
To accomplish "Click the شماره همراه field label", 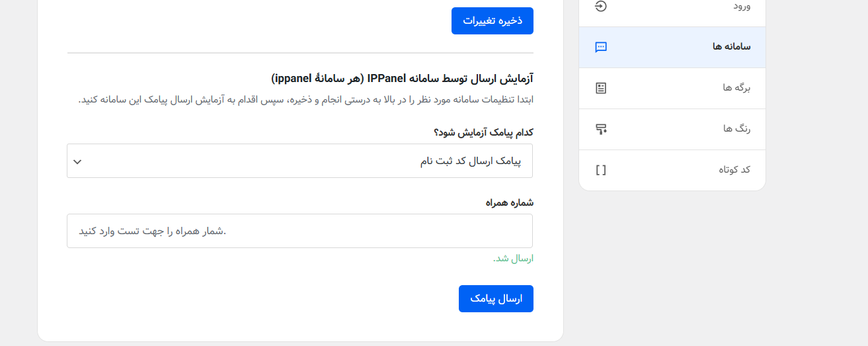I will click(x=509, y=202).
